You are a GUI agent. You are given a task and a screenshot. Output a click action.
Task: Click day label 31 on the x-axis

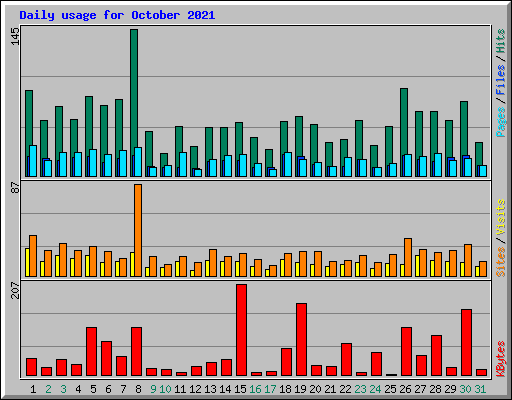coord(480,389)
